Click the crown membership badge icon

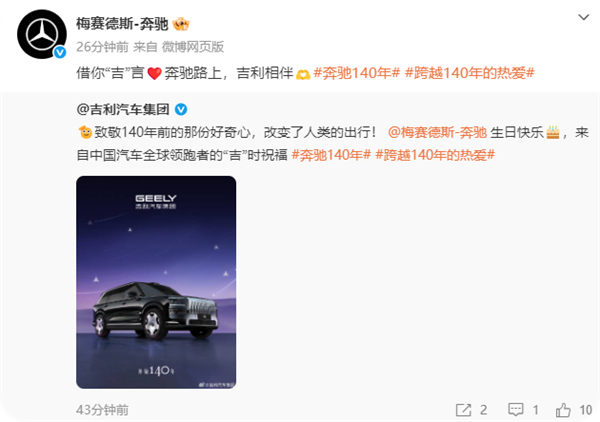tap(181, 24)
